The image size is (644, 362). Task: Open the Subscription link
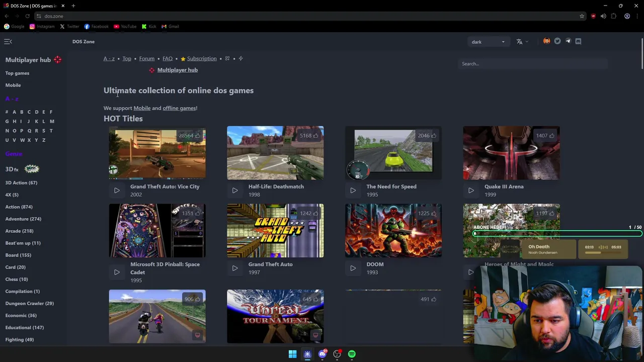202,58
